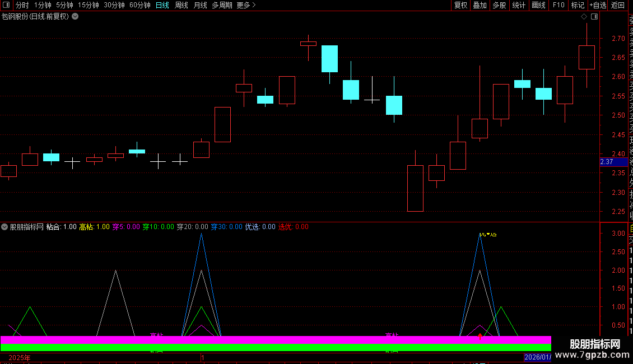Screen dimensions: 633x364
Task: Open the 统计 statistics tool
Action: (519, 5)
